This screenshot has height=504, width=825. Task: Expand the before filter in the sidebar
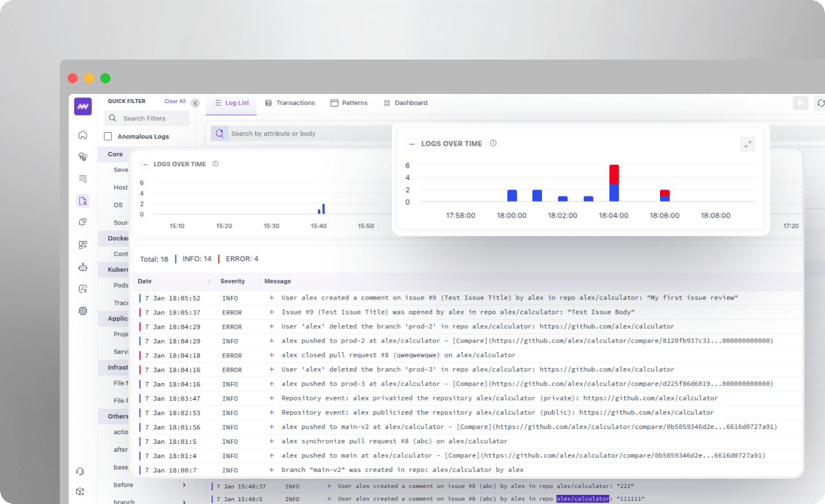click(x=184, y=485)
